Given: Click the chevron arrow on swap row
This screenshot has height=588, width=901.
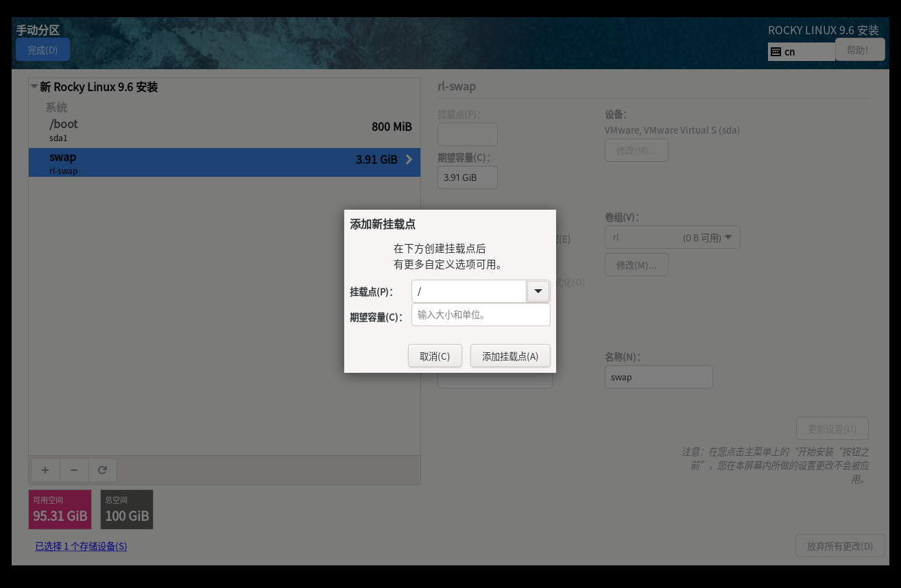Looking at the screenshot, I should coord(409,160).
